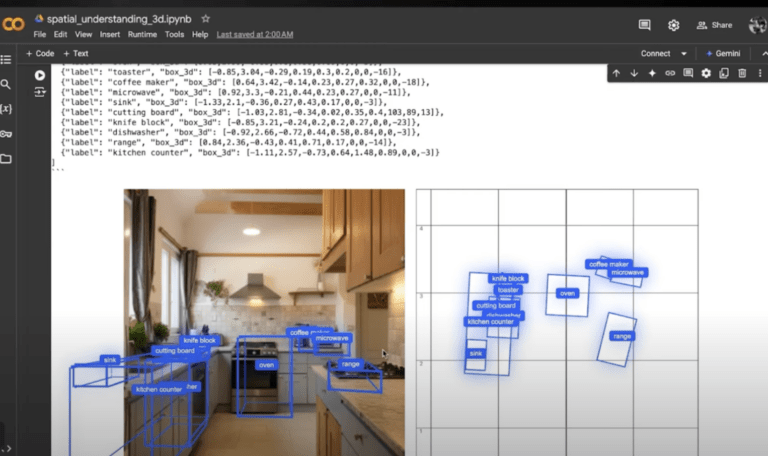
Task: Click the 'oven' label in top-down plot
Action: [567, 293]
